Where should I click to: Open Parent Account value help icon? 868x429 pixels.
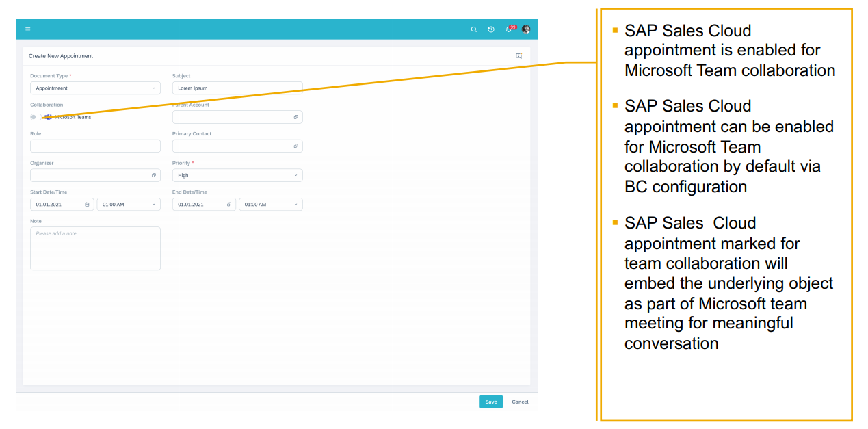click(295, 117)
